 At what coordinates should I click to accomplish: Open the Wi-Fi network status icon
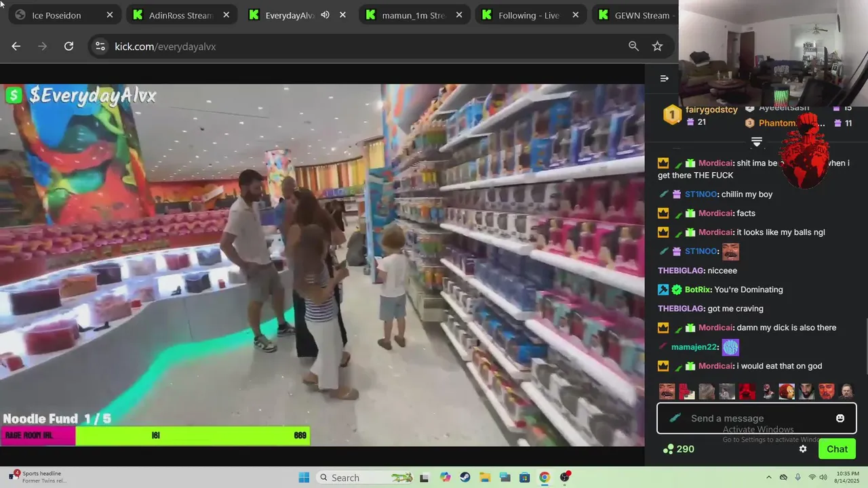(x=812, y=477)
